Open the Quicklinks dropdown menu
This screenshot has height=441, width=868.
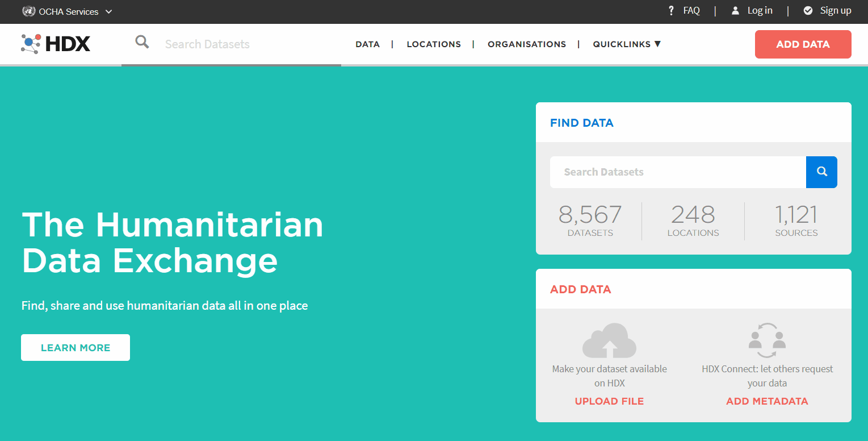point(627,44)
